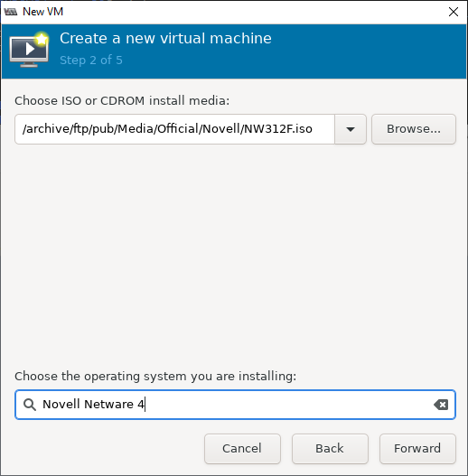Focus the ISO path text field
Screen dimensions: 468x476
pyautogui.click(x=174, y=129)
